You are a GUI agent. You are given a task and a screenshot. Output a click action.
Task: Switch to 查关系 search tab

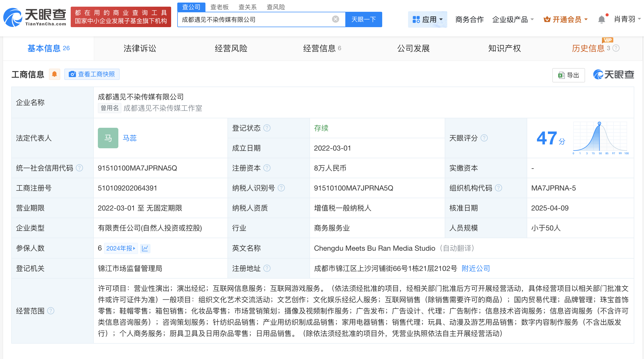(248, 7)
